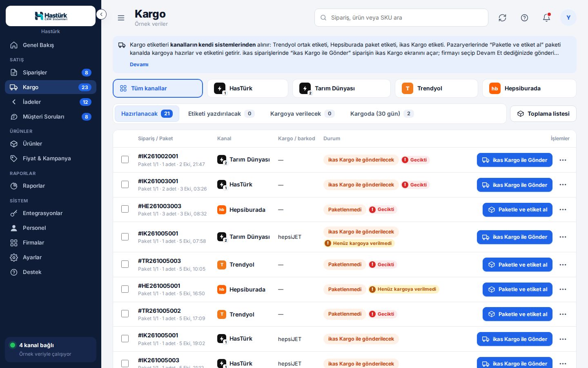This screenshot has width=588, height=368.
Task: Focus the Sipariş, ürün veya SKU search field
Action: pyautogui.click(x=401, y=18)
